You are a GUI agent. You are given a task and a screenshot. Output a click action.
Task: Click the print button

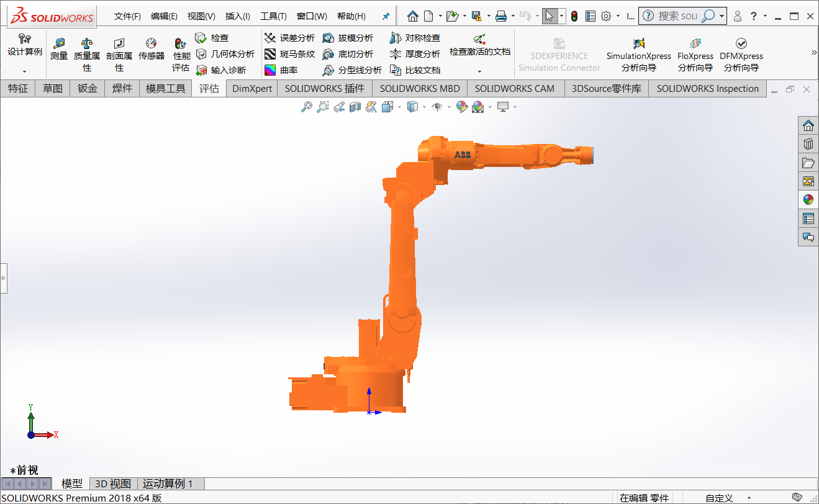(x=501, y=16)
